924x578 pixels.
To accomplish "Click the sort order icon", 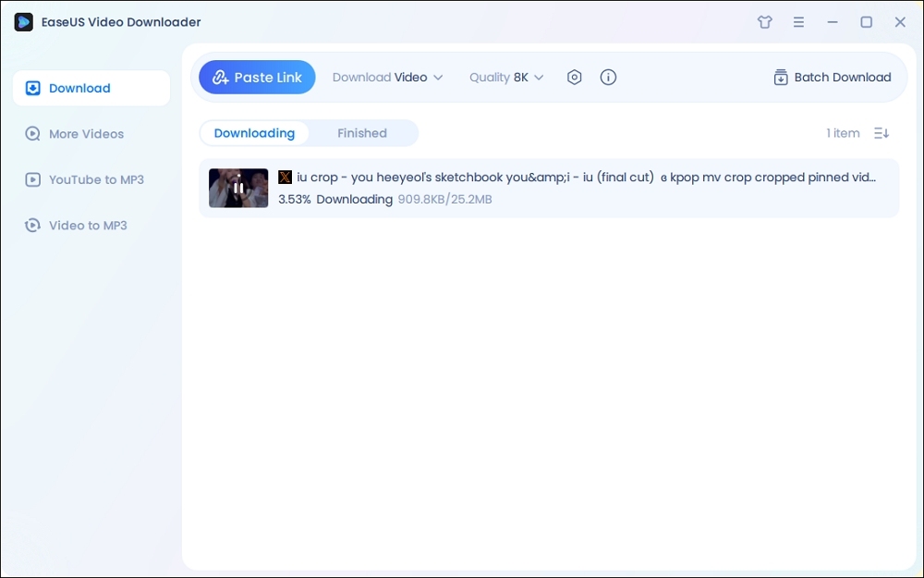I will [x=881, y=133].
